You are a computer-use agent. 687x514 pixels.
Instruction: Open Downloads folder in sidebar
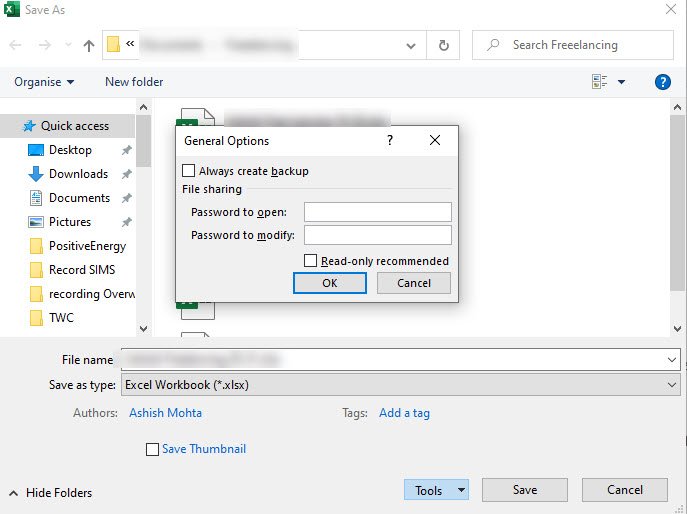(x=78, y=174)
